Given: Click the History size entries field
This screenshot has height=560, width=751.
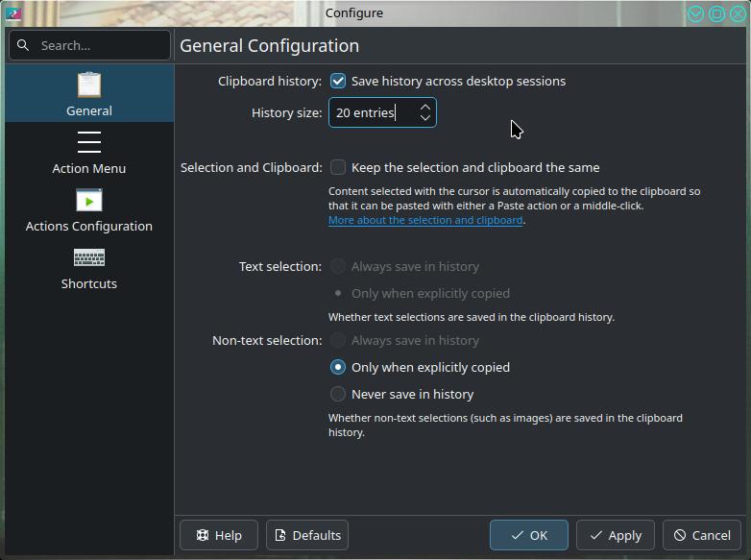Looking at the screenshot, I should pyautogui.click(x=382, y=112).
